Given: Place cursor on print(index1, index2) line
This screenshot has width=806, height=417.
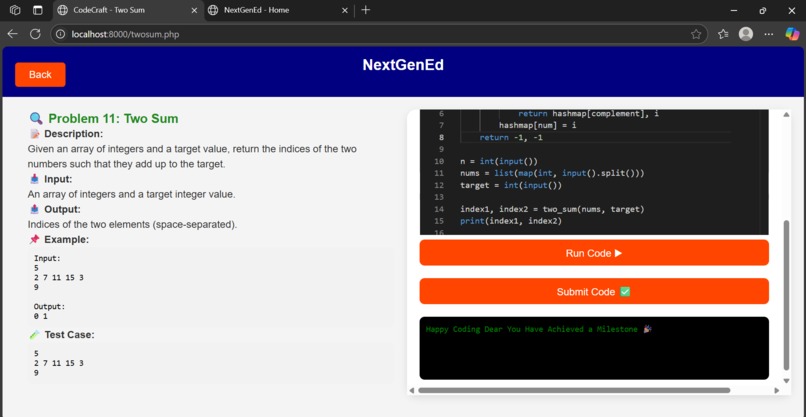Looking at the screenshot, I should click(x=511, y=221).
